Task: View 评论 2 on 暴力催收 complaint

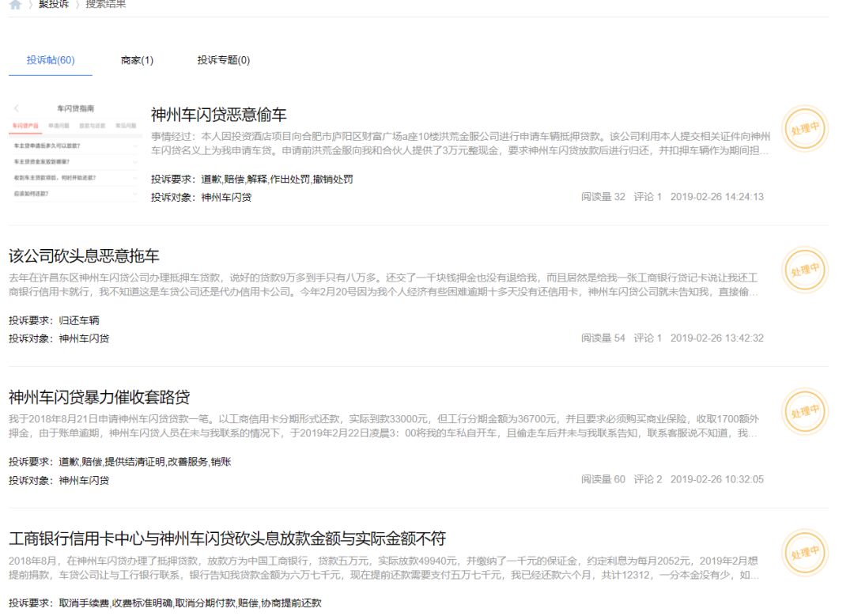Action: tap(648, 480)
